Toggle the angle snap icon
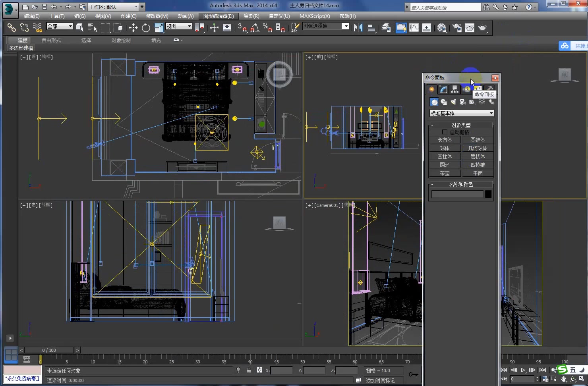Image resolution: width=588 pixels, height=386 pixels. pyautogui.click(x=255, y=27)
